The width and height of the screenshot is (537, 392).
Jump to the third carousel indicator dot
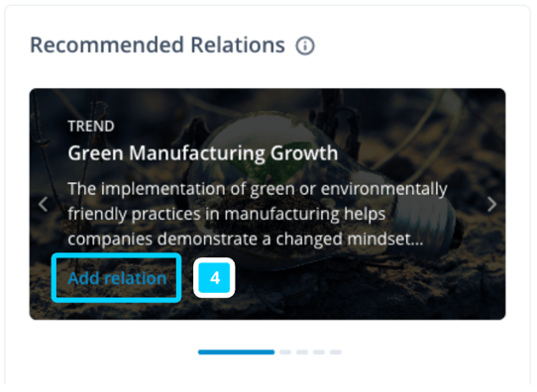click(x=302, y=352)
